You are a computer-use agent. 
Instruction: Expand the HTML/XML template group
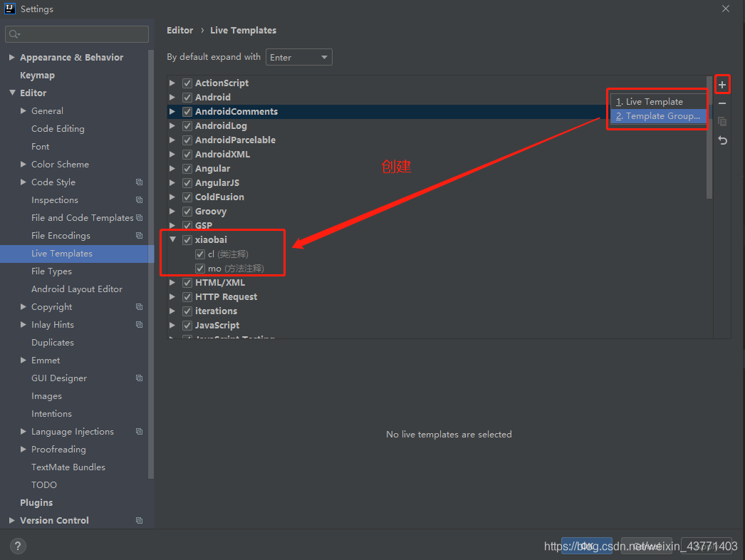(172, 283)
